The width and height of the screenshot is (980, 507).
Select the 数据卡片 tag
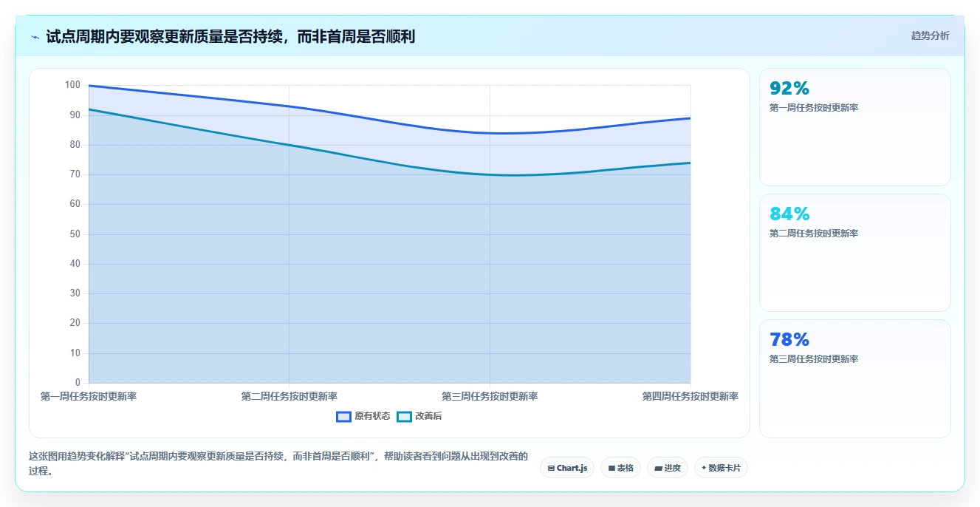(x=721, y=468)
